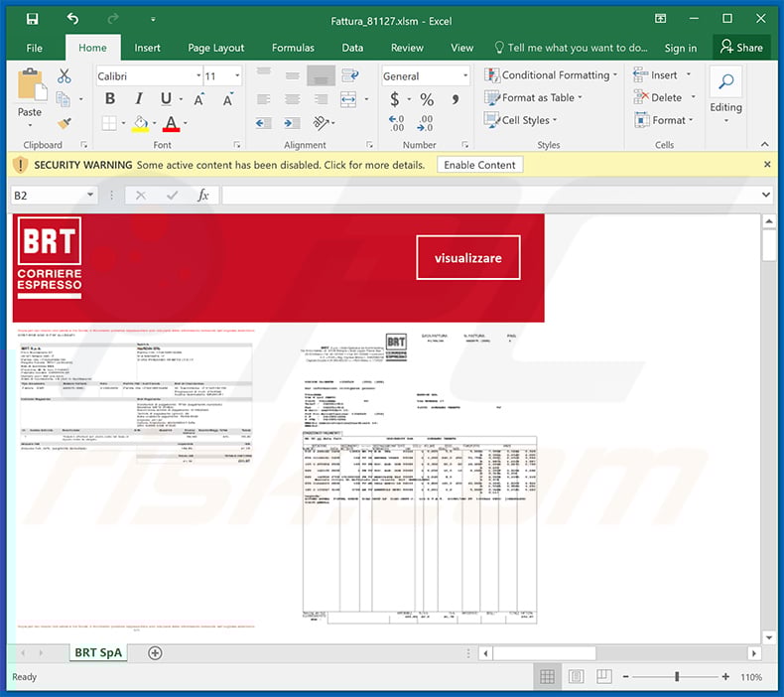Open Format as Table gallery
Image resolution: width=784 pixels, height=697 pixels.
pos(534,97)
